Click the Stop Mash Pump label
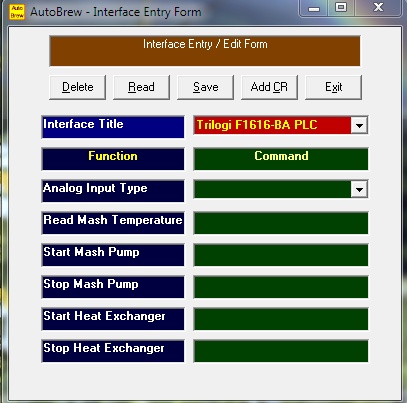The height and width of the screenshot is (403, 407). click(113, 287)
